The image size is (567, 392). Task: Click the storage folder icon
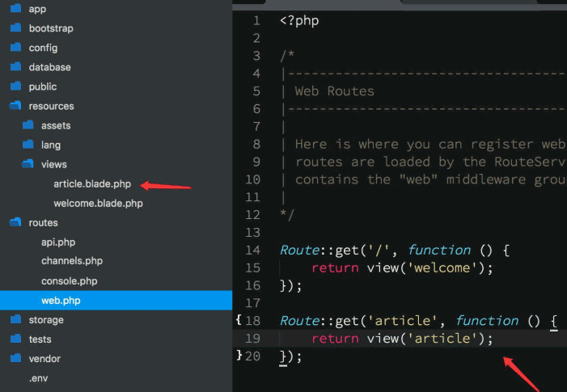15,320
